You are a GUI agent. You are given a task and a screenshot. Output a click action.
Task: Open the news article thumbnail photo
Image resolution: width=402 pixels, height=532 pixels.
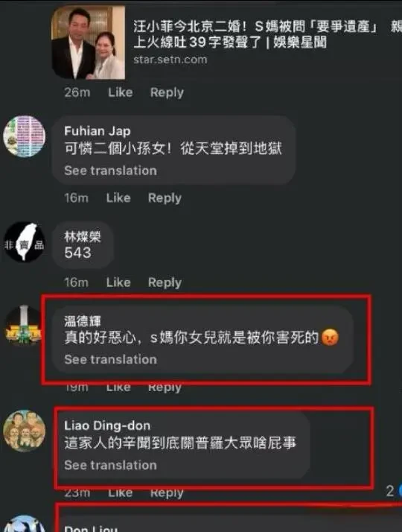click(88, 42)
